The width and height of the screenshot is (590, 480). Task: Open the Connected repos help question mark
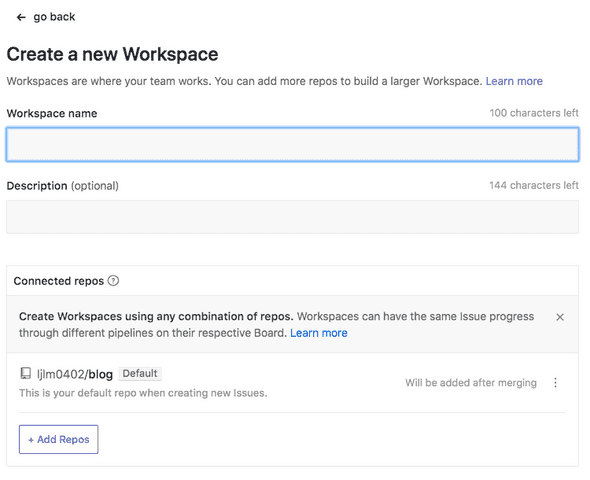(x=113, y=281)
